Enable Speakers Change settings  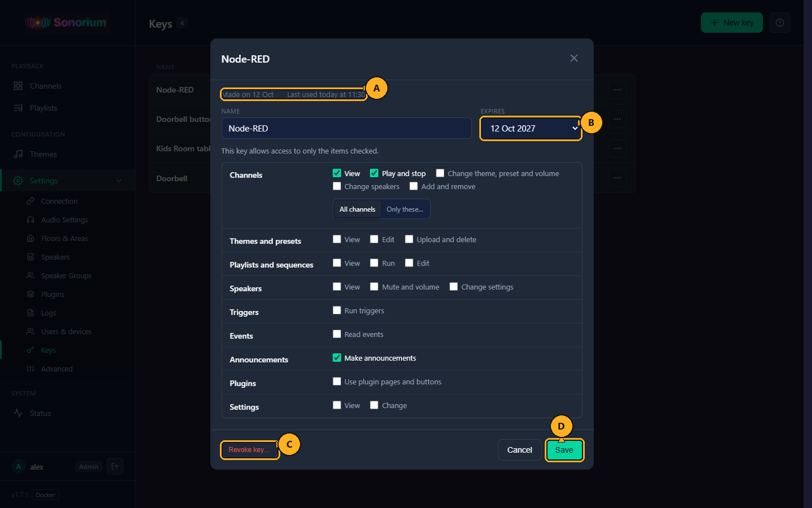[454, 287]
